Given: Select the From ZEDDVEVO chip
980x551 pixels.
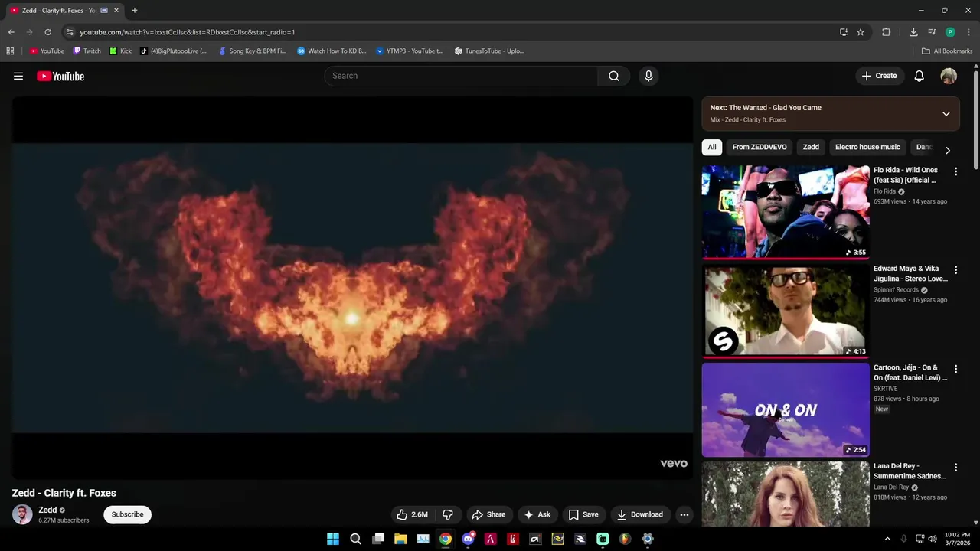Looking at the screenshot, I should coord(759,147).
